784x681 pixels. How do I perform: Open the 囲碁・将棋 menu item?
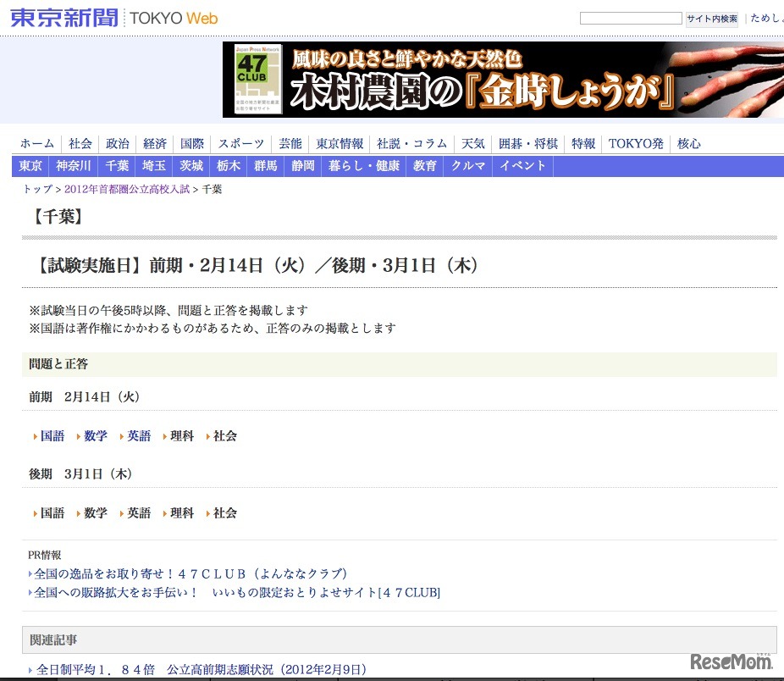coord(527,143)
